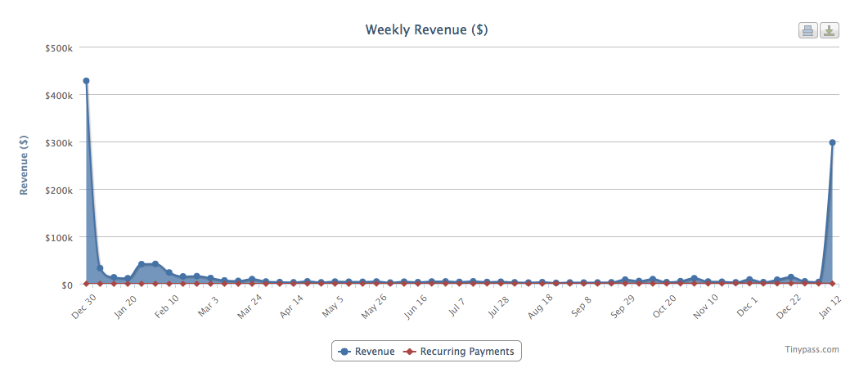Open the Tinypass.com credit link

click(x=811, y=349)
